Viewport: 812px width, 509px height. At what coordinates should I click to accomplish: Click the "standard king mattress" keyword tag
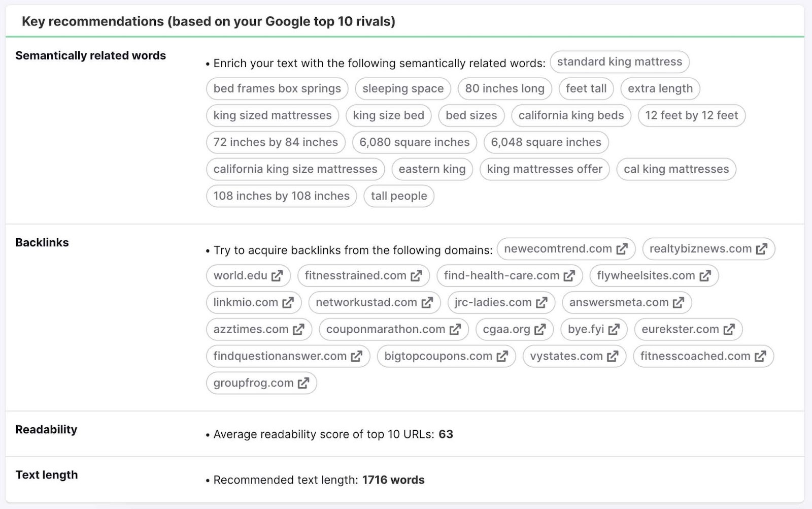(x=620, y=61)
